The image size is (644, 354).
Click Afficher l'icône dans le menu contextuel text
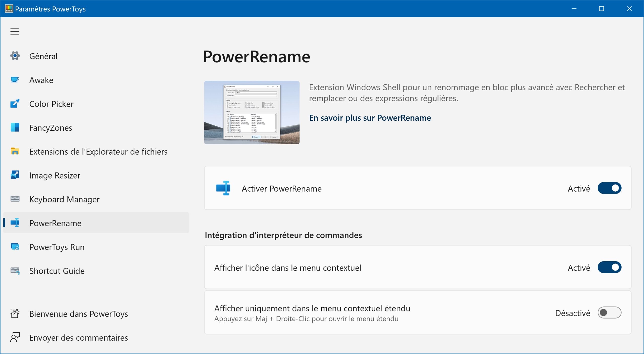pyautogui.click(x=288, y=268)
